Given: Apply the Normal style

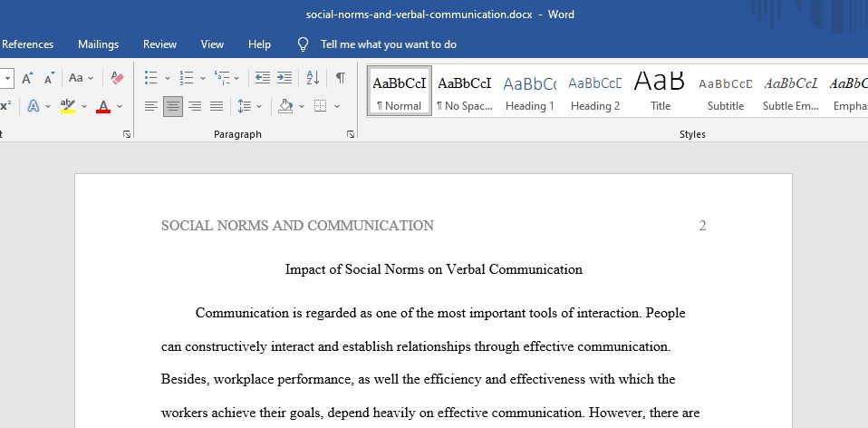Looking at the screenshot, I should point(400,91).
